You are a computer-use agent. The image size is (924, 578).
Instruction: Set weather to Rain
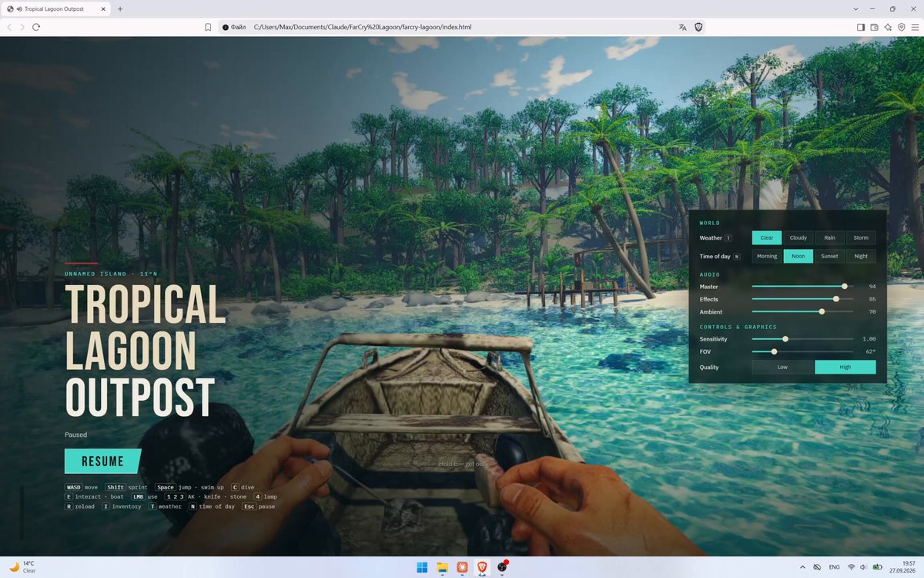829,237
